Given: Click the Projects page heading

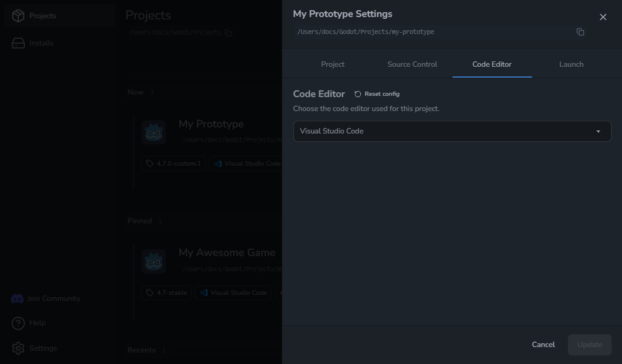Looking at the screenshot, I should pyautogui.click(x=148, y=15).
